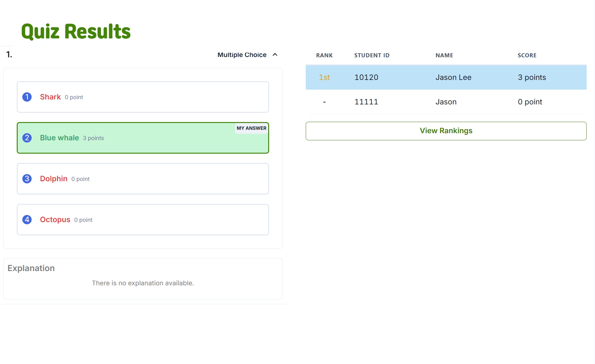This screenshot has height=364, width=595.
Task: Select the Octopus answer option
Action: (143, 220)
